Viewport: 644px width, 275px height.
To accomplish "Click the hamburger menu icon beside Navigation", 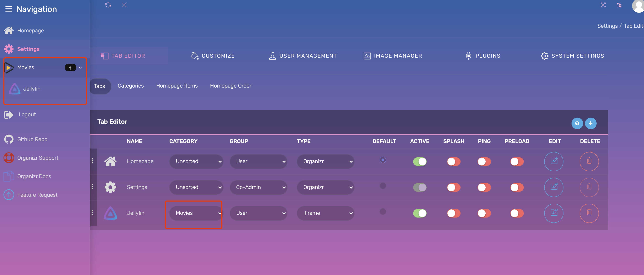I will tap(9, 9).
